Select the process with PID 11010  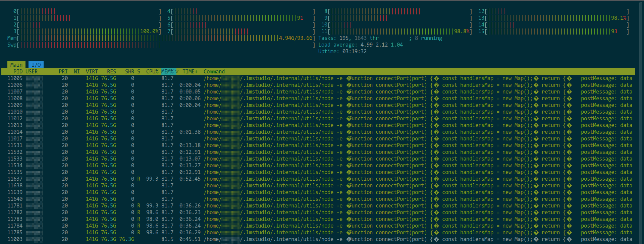[318, 112]
